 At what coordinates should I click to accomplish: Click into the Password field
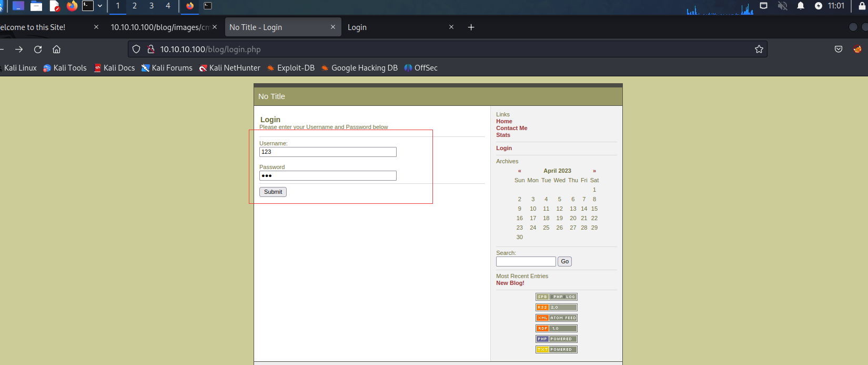tap(328, 176)
